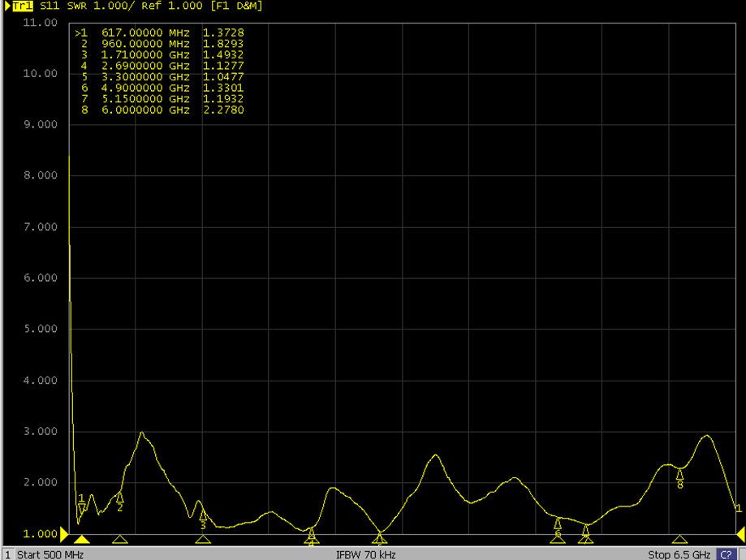The width and height of the screenshot is (746, 560).
Task: Click the axis marker indicator below marker 2
Action: pyautogui.click(x=120, y=539)
